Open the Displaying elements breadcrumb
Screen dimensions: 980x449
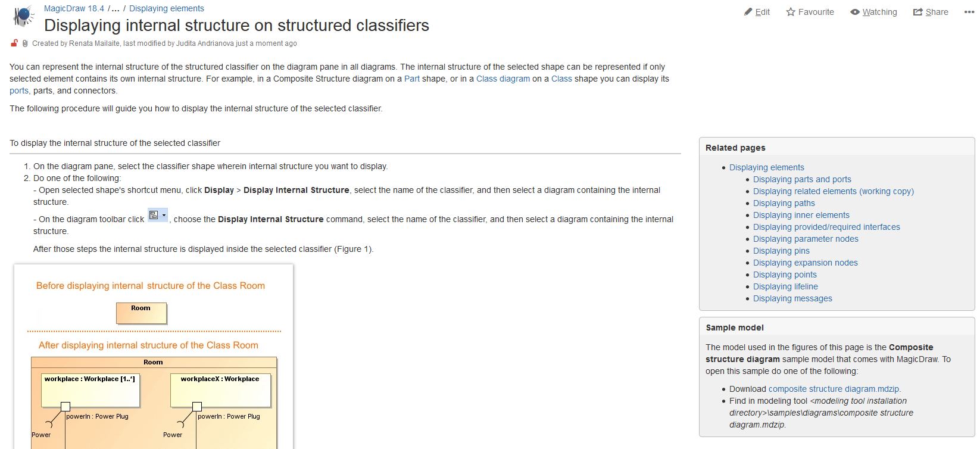(x=167, y=8)
